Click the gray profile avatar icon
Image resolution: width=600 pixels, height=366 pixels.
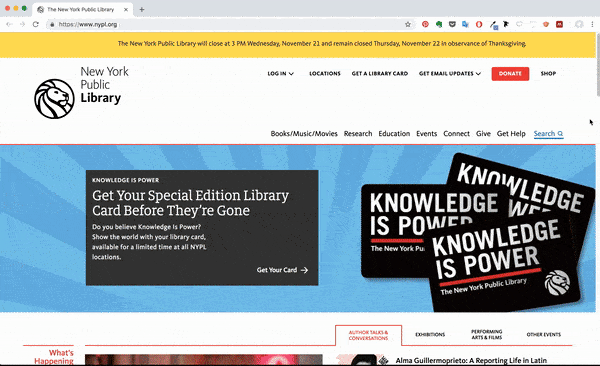pyautogui.click(x=579, y=24)
